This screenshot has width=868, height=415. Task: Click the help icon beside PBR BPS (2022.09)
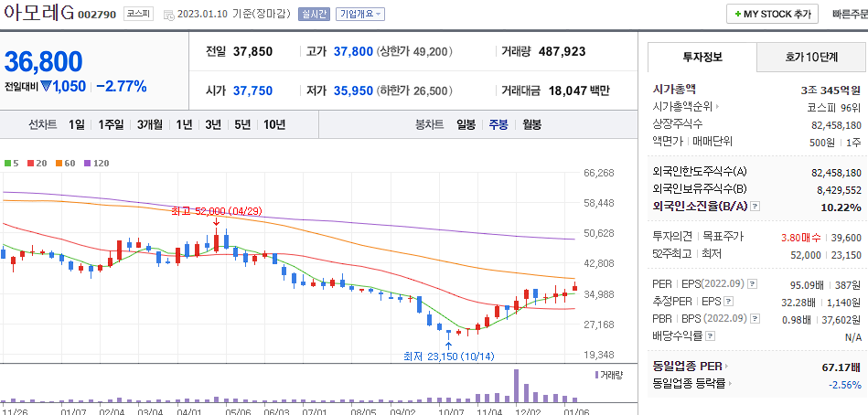755,319
